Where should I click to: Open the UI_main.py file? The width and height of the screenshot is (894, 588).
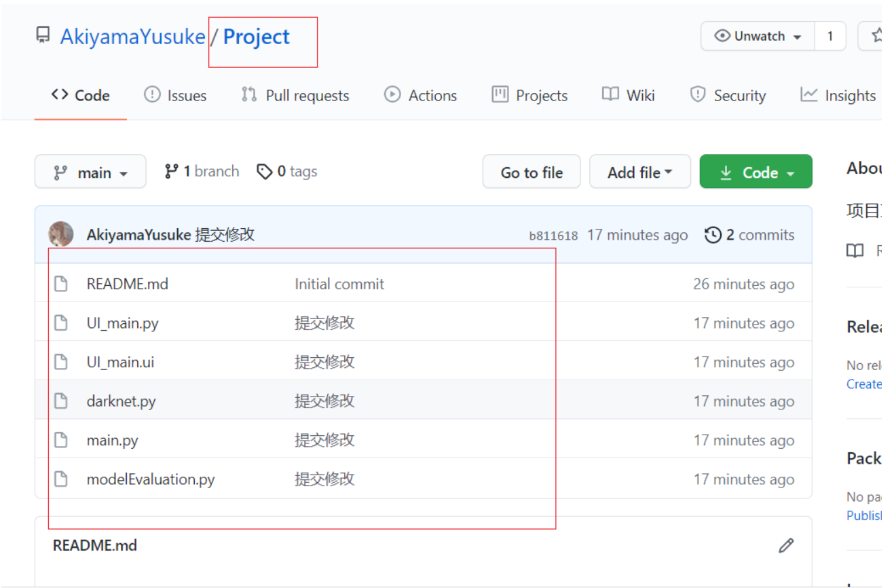pos(123,323)
